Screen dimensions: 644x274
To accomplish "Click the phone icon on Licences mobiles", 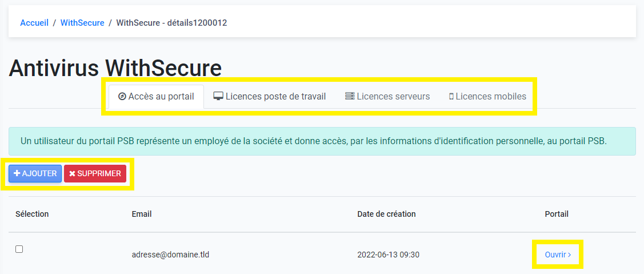I will coord(451,97).
